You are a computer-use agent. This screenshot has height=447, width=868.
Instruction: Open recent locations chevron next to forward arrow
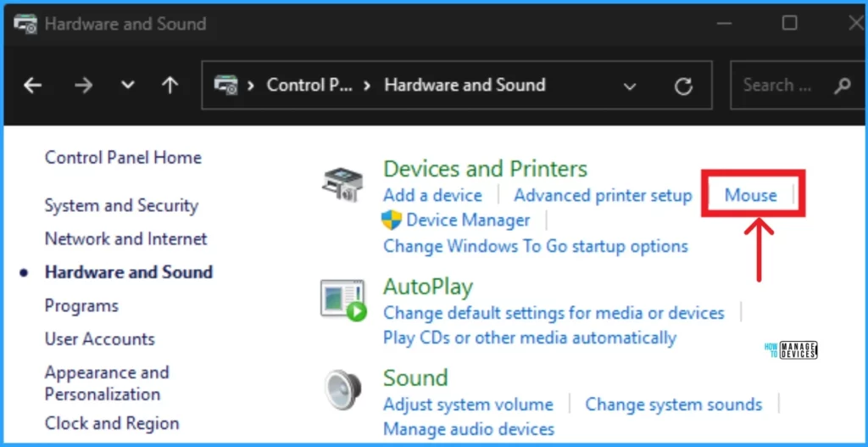click(x=128, y=86)
